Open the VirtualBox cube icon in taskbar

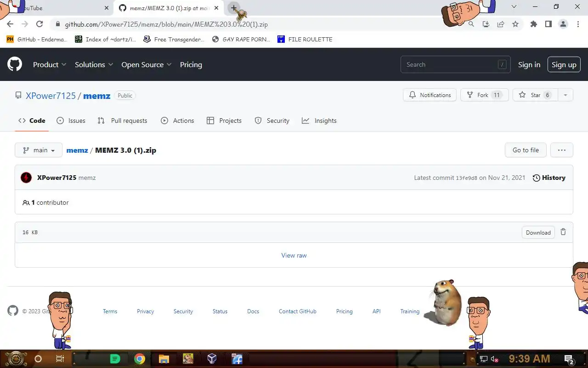[212, 359]
